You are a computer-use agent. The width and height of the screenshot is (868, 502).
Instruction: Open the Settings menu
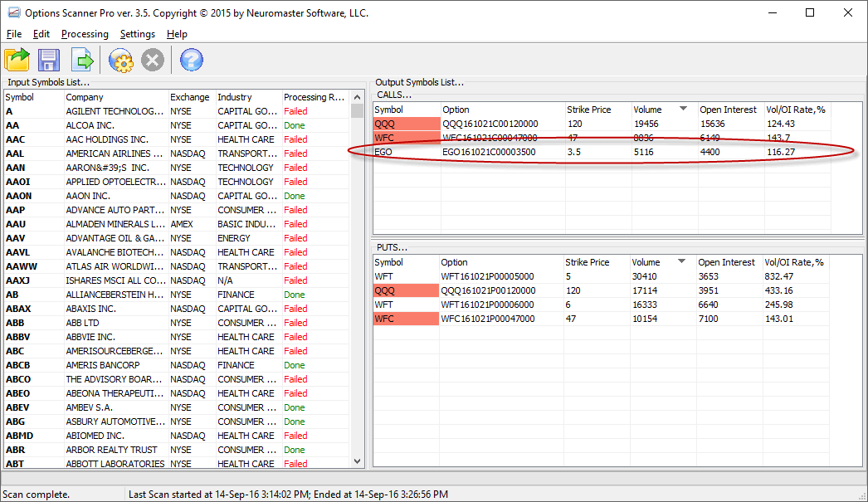point(137,34)
